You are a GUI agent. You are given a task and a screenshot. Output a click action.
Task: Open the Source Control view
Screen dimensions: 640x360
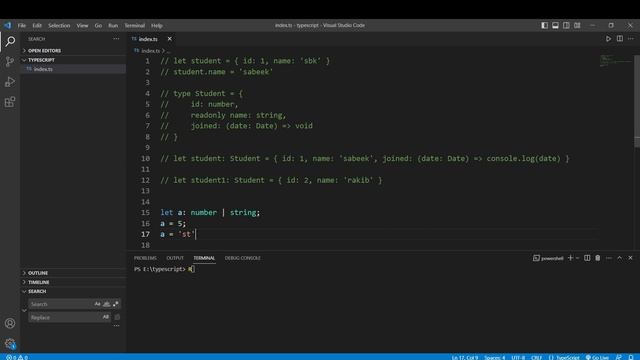(10, 61)
